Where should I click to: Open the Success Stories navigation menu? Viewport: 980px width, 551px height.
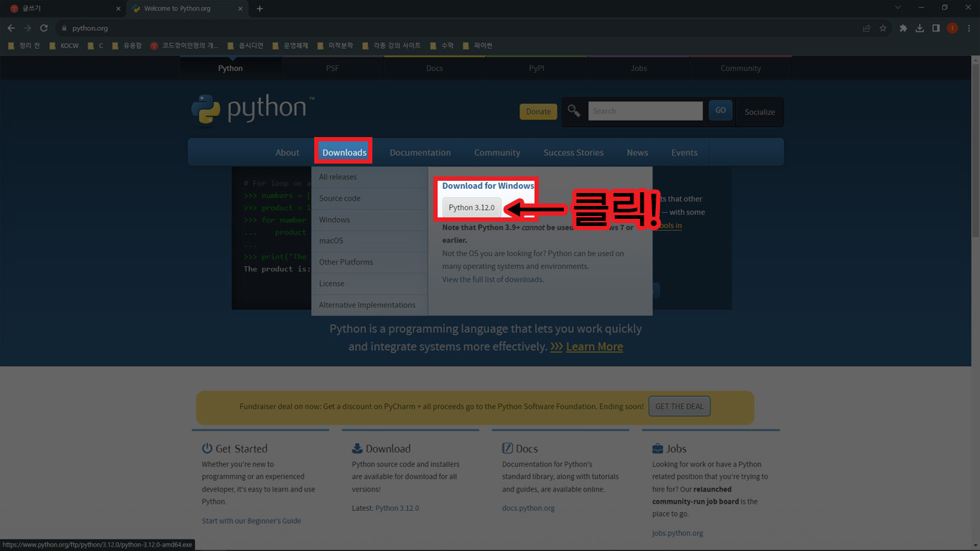point(573,152)
